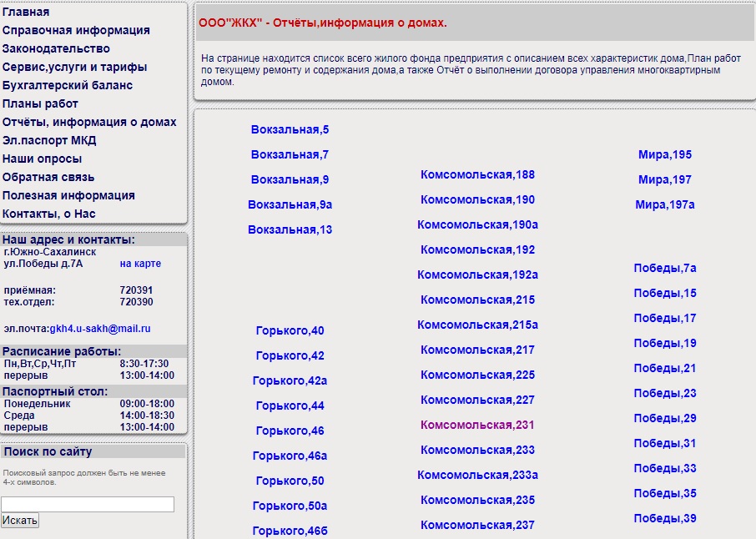Click the 'на карте' map link
The width and height of the screenshot is (756, 539).
[140, 264]
